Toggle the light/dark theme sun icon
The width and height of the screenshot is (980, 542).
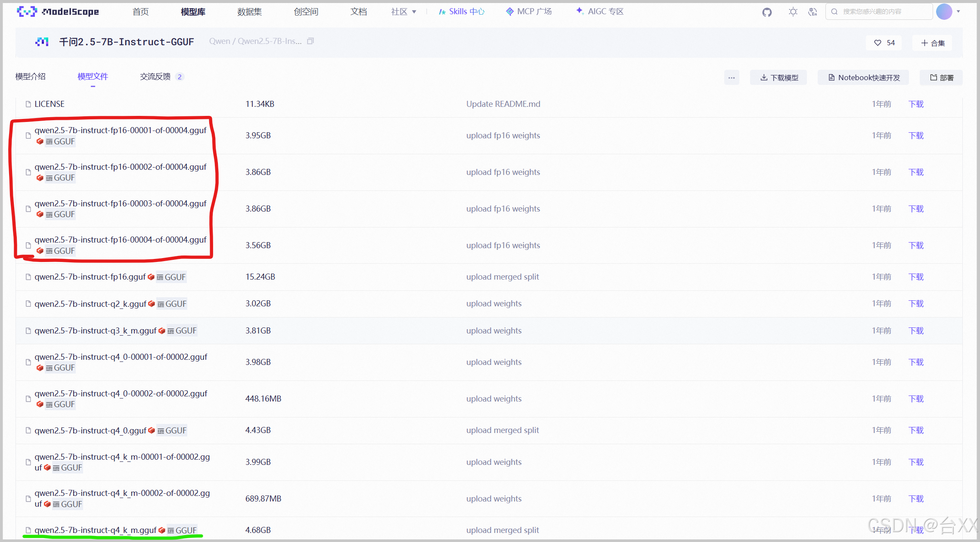point(793,12)
